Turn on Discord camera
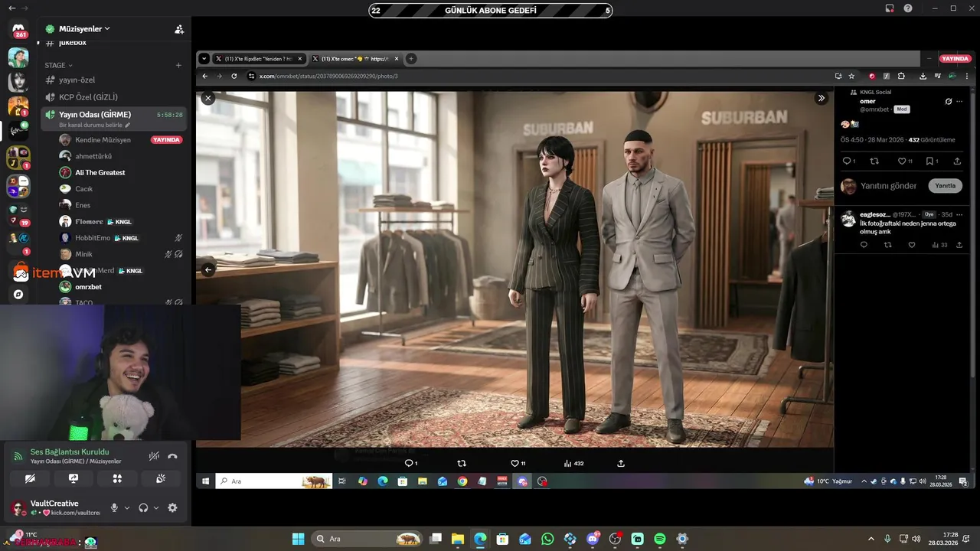The image size is (980, 551). tap(30, 478)
